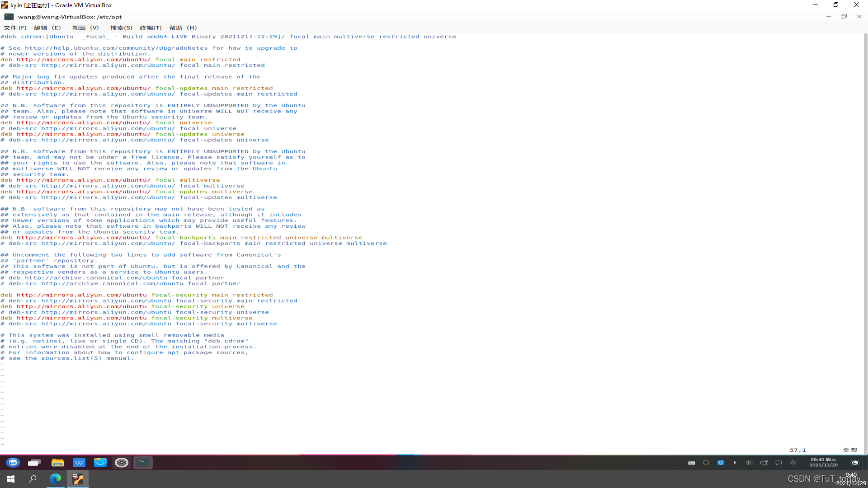Open the brightness tray icon
868x488 pixels.
coord(793,463)
